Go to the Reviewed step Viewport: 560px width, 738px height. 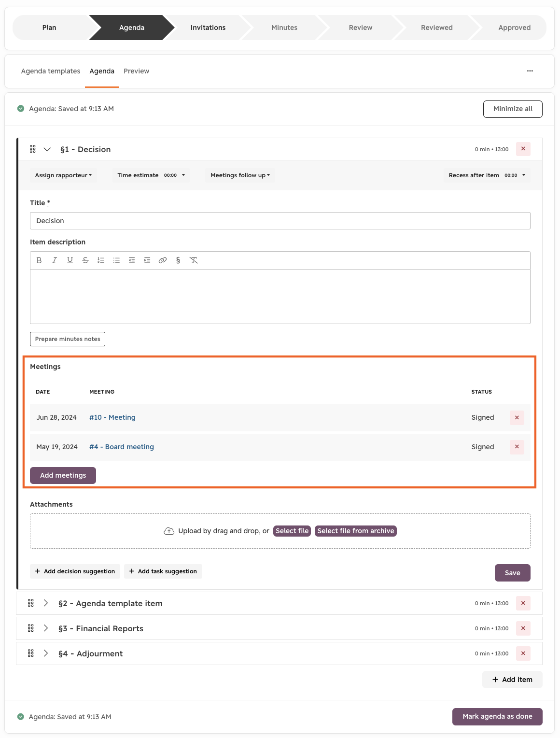[437, 28]
